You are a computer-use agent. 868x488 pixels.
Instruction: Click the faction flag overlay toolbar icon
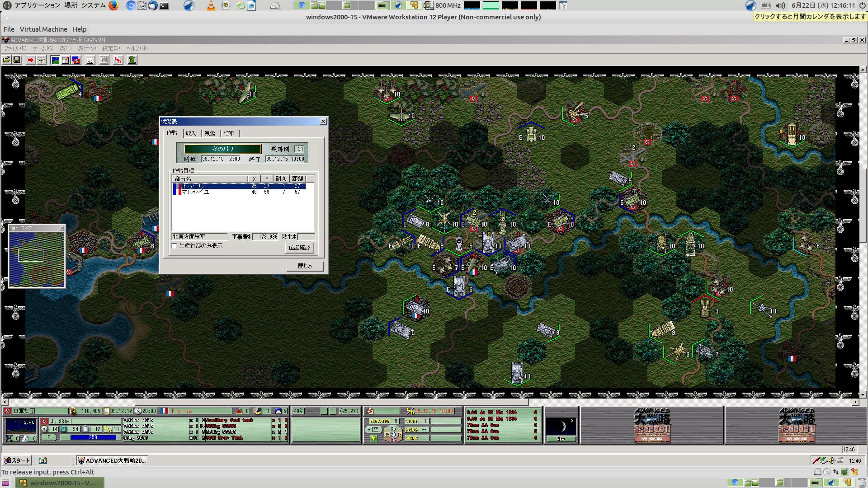click(76, 60)
